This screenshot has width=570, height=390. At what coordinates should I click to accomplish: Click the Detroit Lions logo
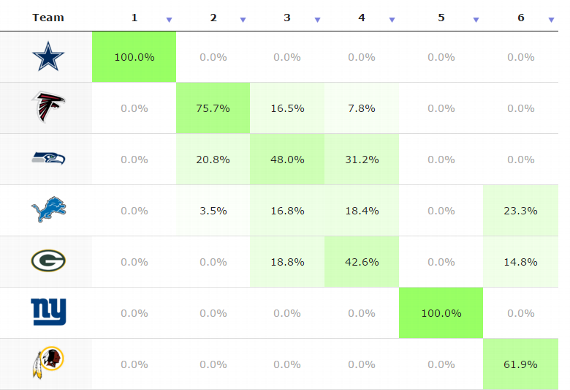click(49, 210)
